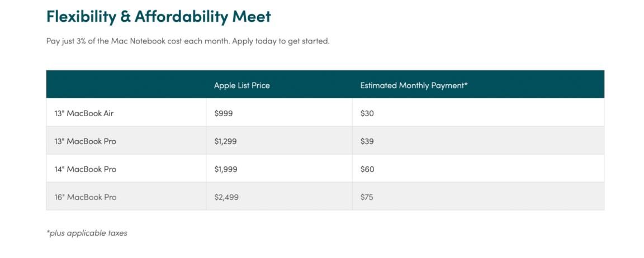Select the $999 list price cell

pos(223,113)
